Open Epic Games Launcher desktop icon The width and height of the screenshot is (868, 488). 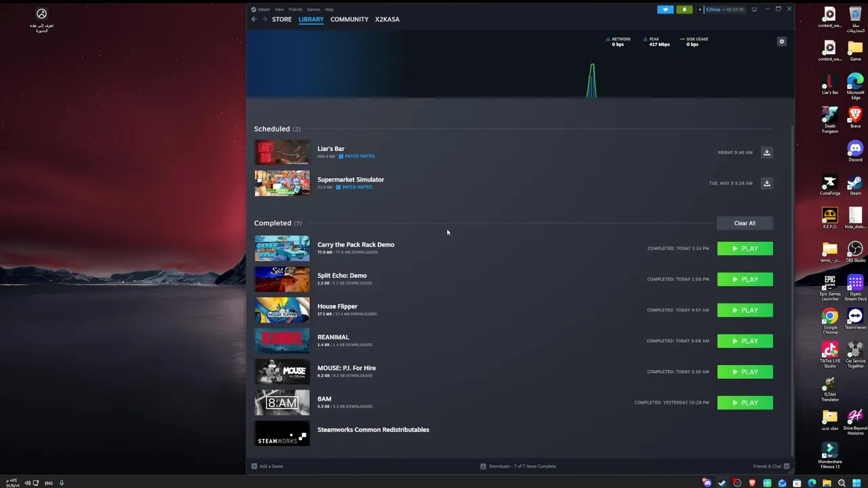tap(830, 287)
